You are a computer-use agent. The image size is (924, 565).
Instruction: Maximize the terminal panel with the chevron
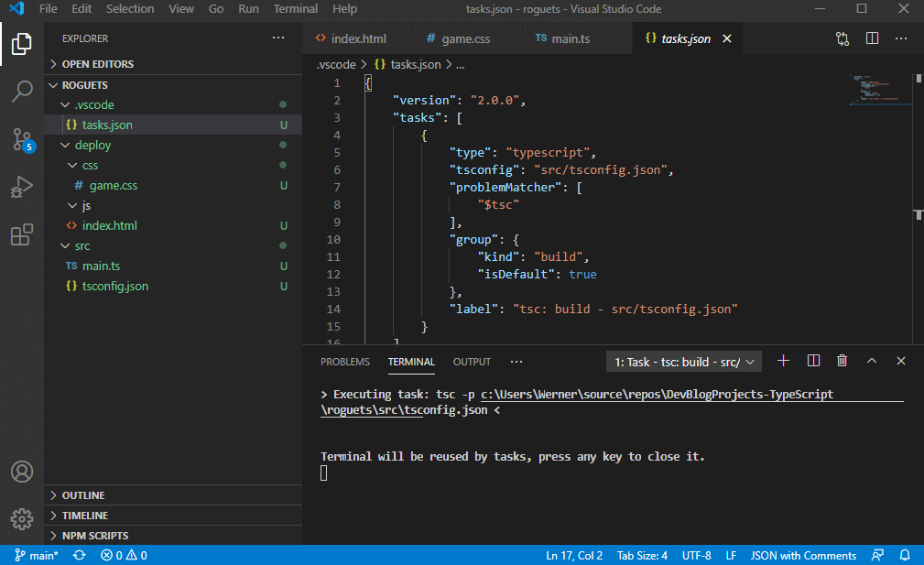pyautogui.click(x=871, y=361)
